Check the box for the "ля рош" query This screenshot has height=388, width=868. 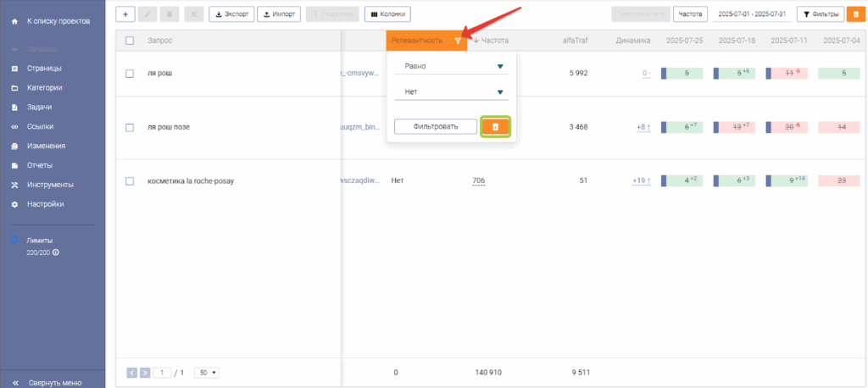coord(130,74)
